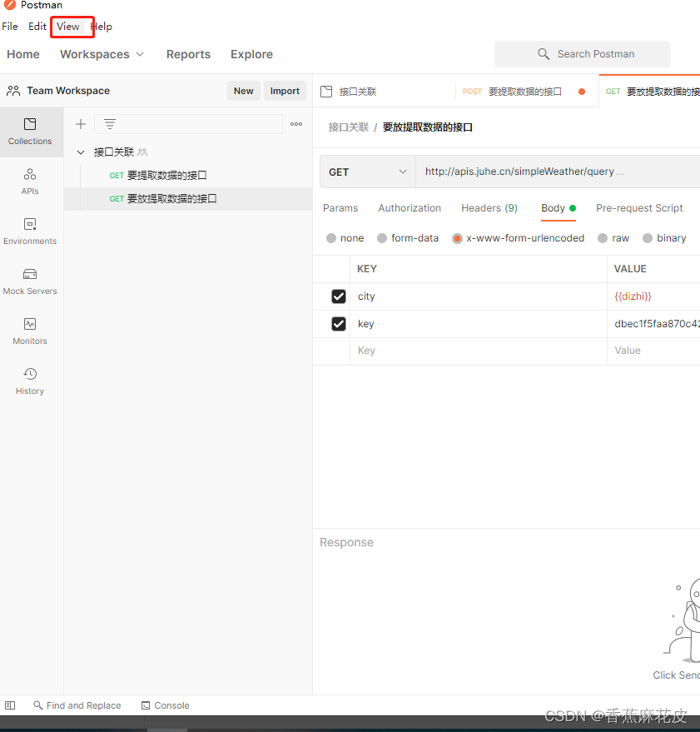The width and height of the screenshot is (700, 732).
Task: Click the Import button
Action: point(285,91)
